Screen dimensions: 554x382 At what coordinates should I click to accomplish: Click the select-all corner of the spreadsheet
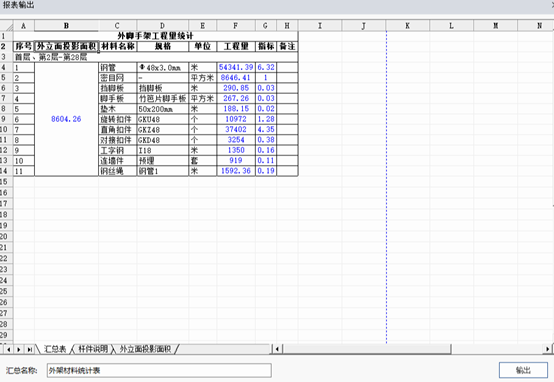pos(6,25)
